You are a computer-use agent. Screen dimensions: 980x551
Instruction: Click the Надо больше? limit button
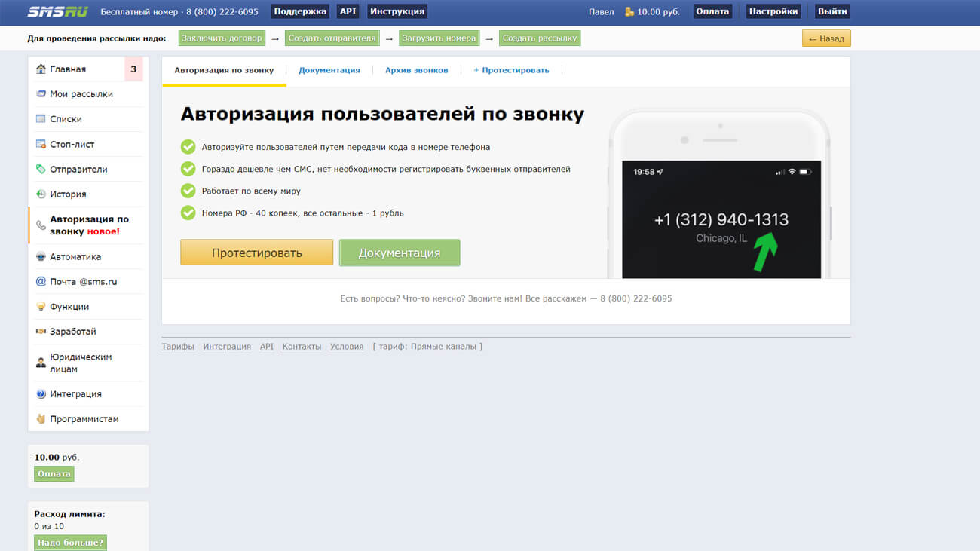coord(70,543)
